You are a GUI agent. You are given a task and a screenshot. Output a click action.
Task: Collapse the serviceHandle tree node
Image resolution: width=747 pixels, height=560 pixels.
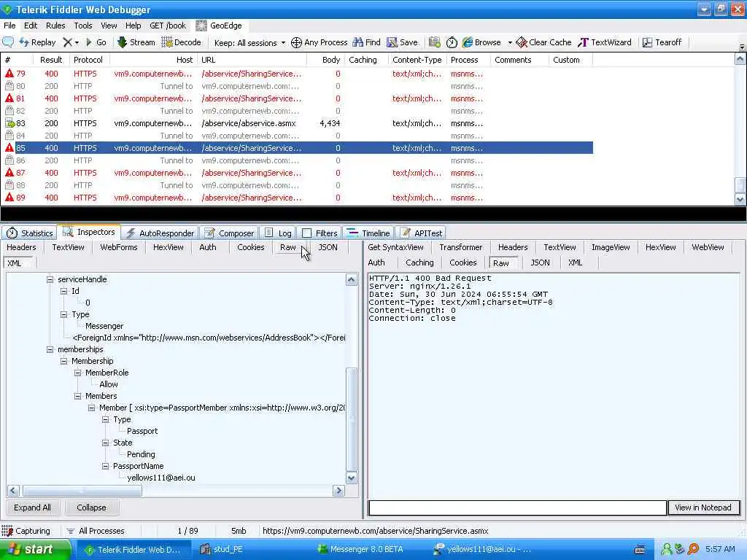(50, 279)
